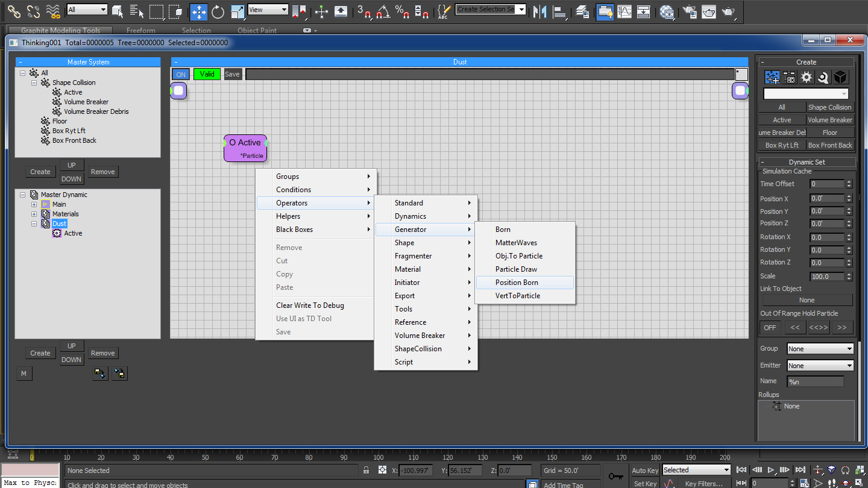
Task: Click the Rotate tool icon
Action: click(x=218, y=11)
